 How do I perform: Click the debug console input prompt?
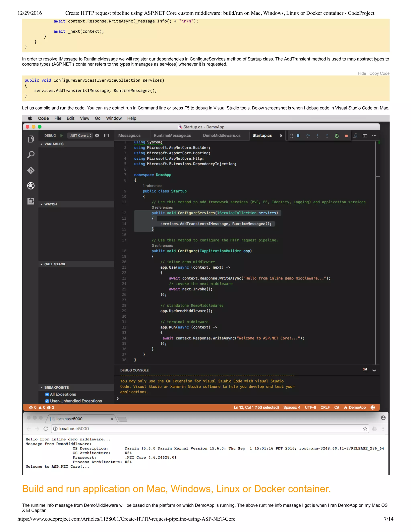pos(247,399)
